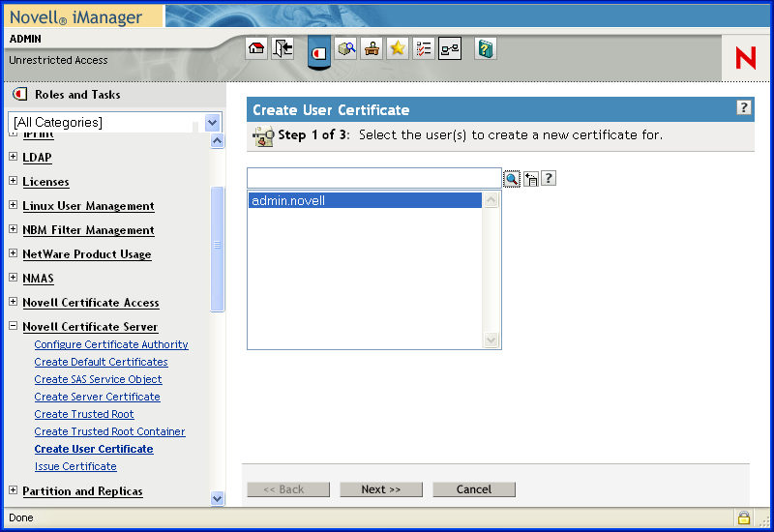Open the Issue Certificate task
This screenshot has width=774, height=532.
(75, 466)
